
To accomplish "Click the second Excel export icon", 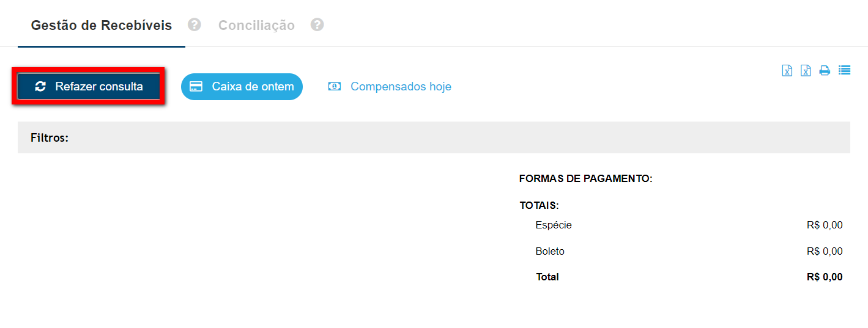I will (806, 70).
